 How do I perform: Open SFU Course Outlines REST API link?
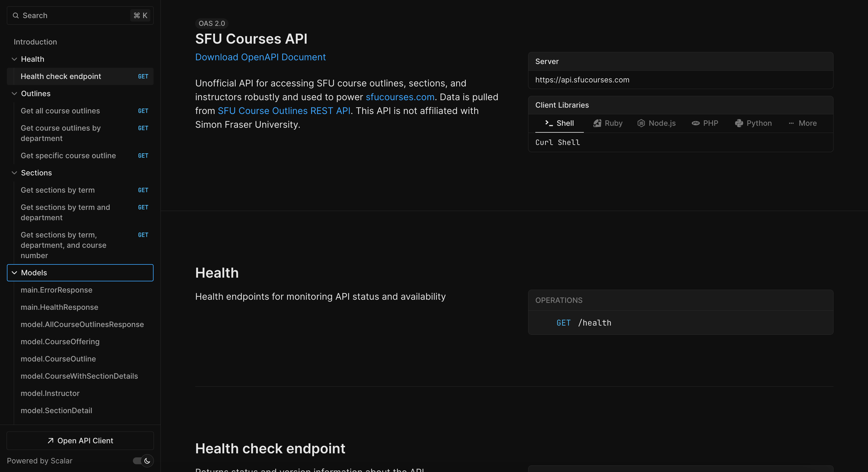coord(284,111)
